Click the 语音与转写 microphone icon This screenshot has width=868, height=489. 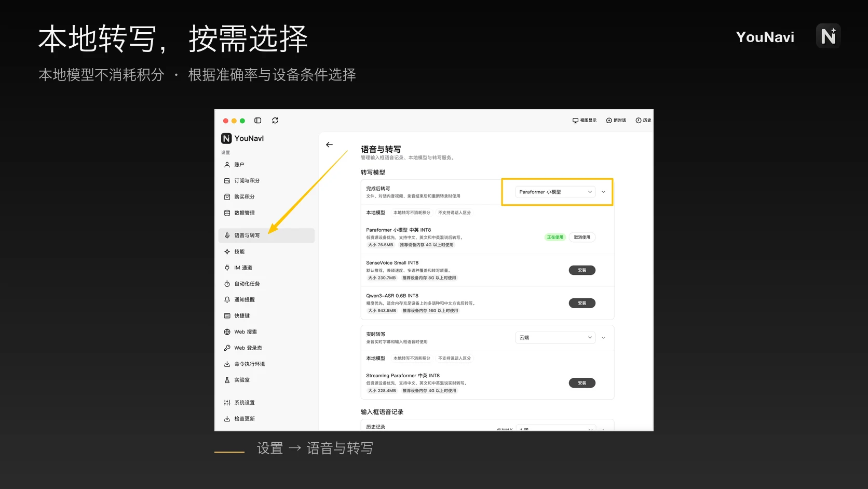pyautogui.click(x=227, y=235)
